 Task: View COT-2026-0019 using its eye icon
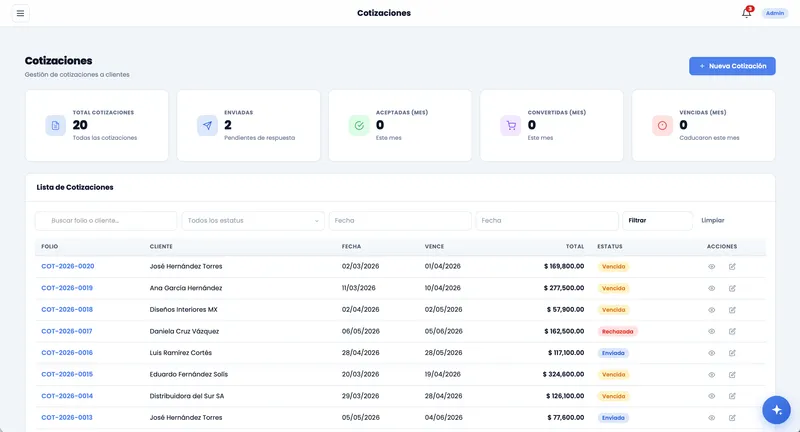711,288
